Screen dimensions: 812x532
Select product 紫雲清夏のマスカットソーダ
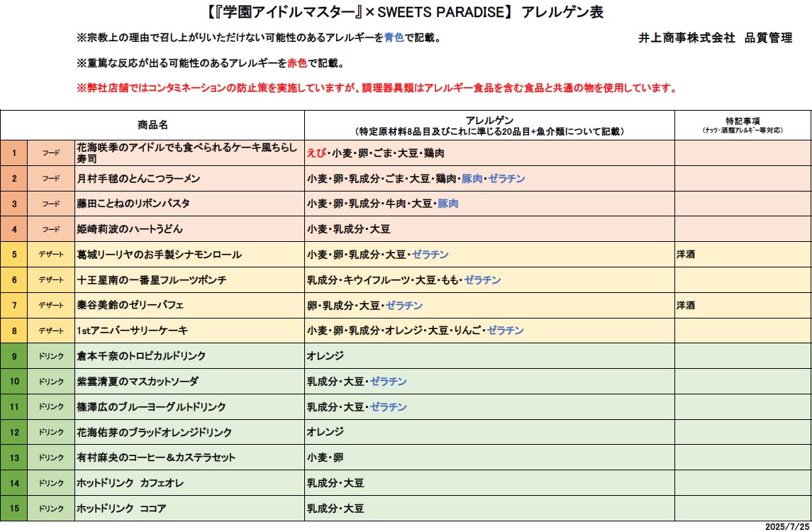tap(189, 382)
